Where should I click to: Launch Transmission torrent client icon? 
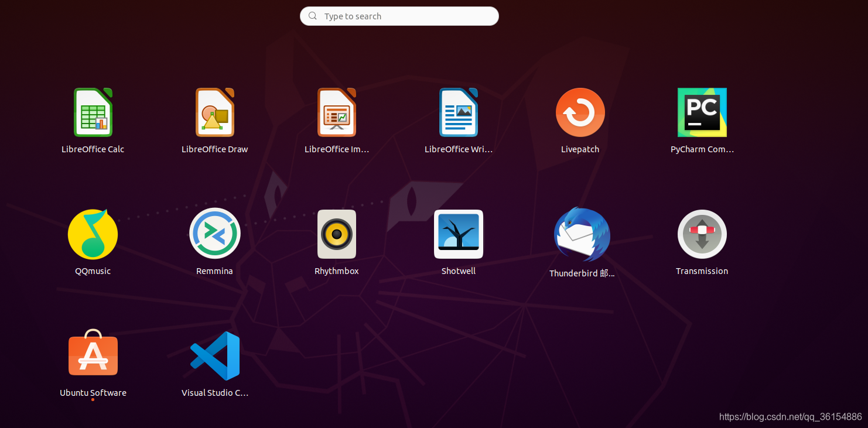click(x=702, y=234)
